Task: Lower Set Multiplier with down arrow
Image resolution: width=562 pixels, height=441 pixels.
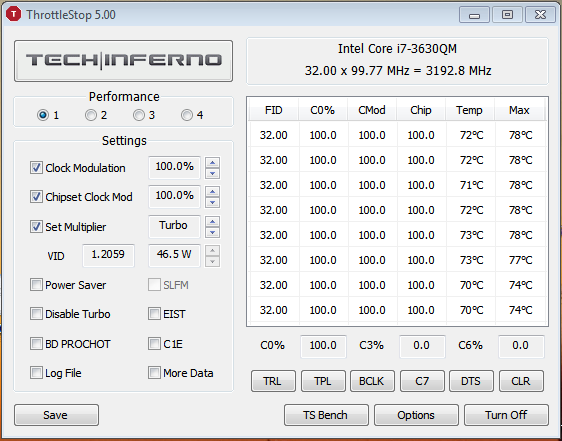Action: (213, 233)
